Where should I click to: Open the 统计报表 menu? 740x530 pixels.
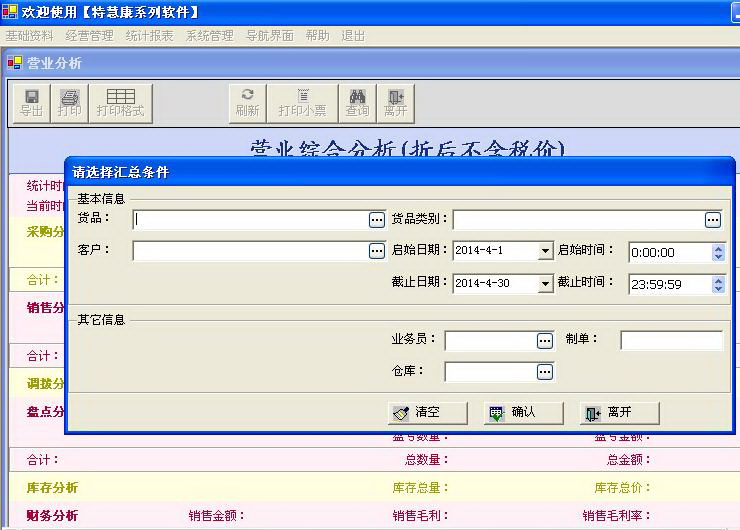[150, 36]
